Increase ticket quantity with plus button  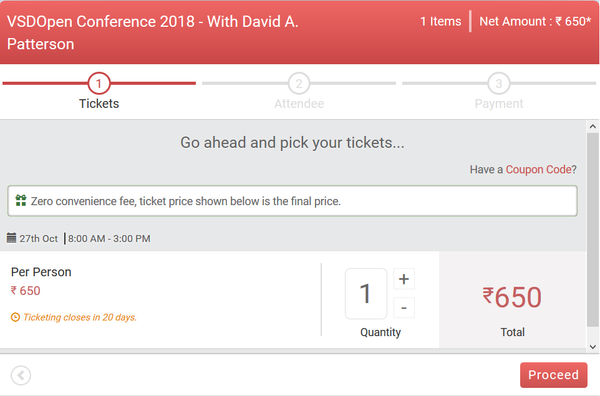404,279
